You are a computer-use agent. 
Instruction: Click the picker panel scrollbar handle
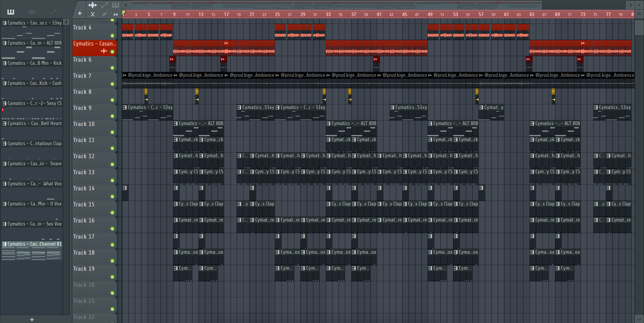(x=66, y=22)
